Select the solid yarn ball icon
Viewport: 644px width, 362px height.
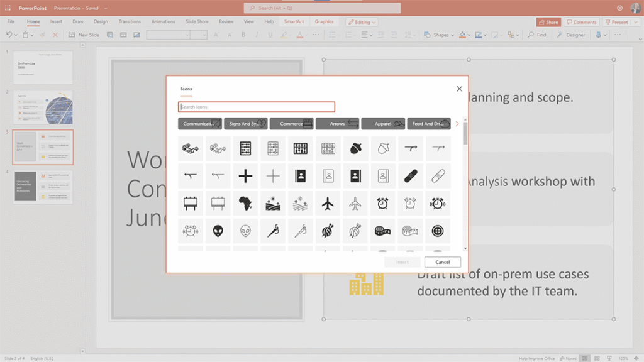pyautogui.click(x=328, y=231)
